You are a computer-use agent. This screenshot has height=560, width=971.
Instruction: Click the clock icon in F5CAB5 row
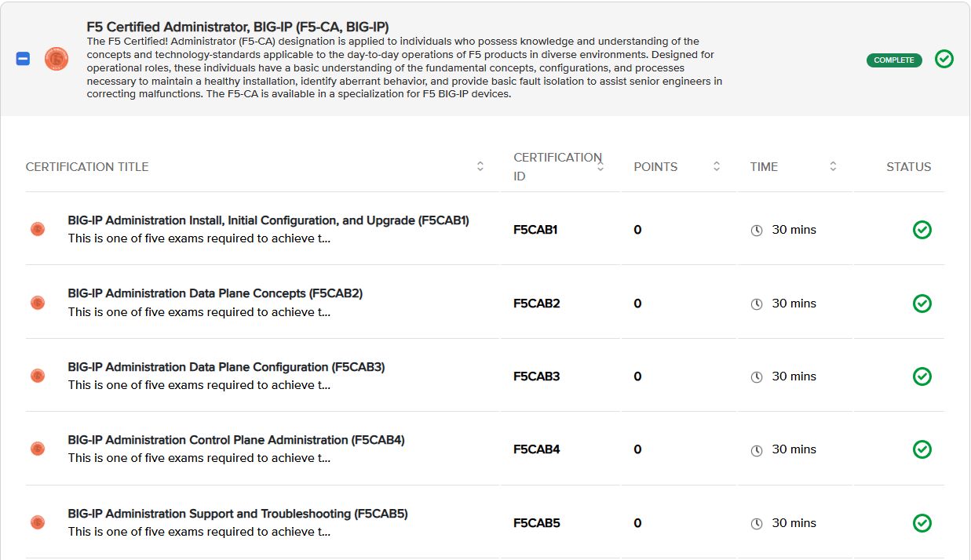click(x=757, y=524)
